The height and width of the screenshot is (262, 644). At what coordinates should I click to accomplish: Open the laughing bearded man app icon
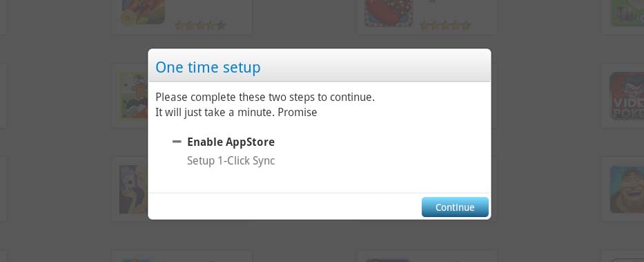[x=627, y=189]
